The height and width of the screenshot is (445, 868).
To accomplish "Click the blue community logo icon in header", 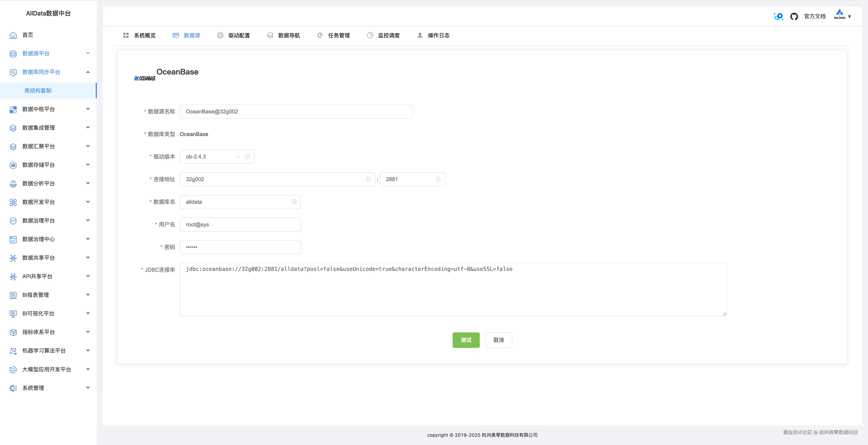I will (778, 16).
